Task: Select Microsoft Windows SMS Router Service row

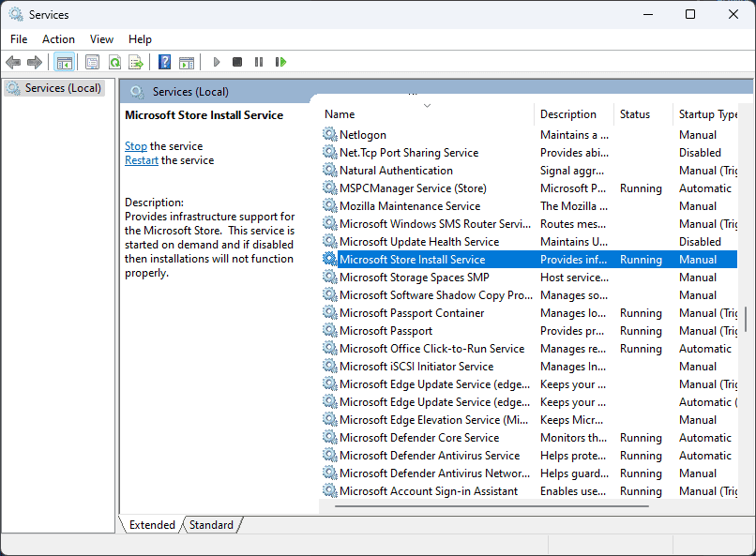Action: 529,223
